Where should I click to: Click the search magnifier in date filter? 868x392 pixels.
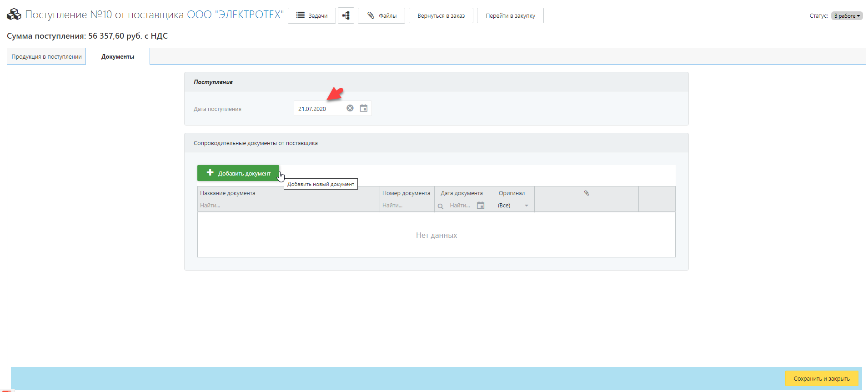tap(440, 206)
